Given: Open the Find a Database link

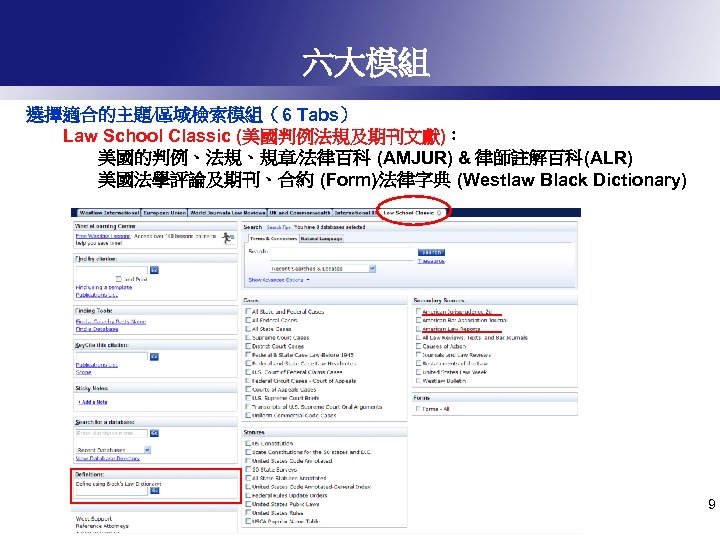Looking at the screenshot, I should click(97, 329).
